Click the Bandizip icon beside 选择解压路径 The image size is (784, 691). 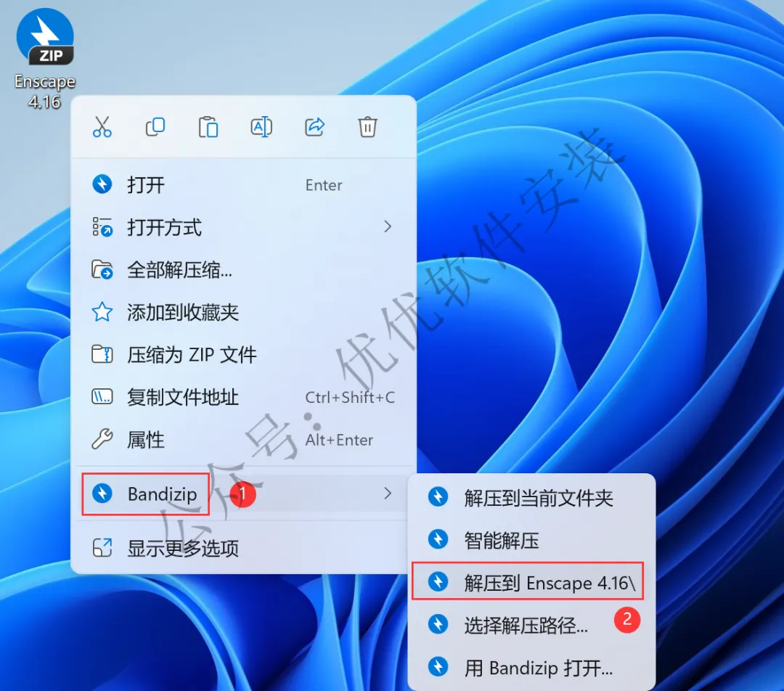coord(438,624)
